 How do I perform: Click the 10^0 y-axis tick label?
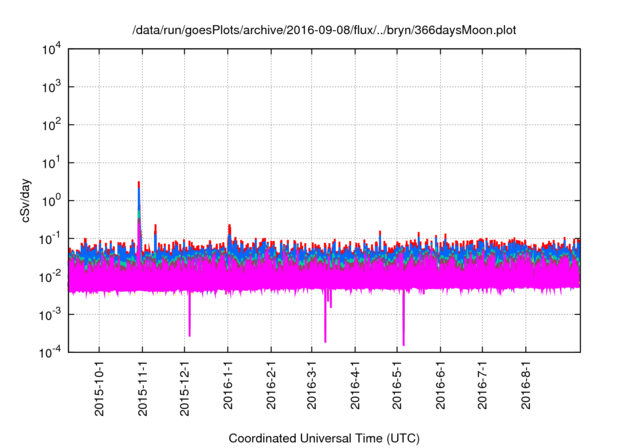[x=50, y=200]
